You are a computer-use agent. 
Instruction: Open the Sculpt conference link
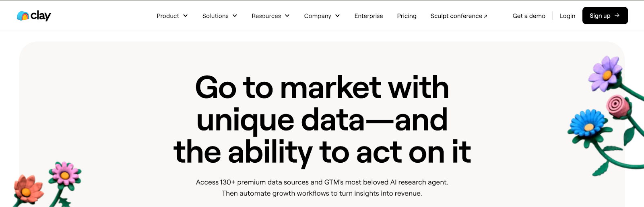tap(456, 16)
